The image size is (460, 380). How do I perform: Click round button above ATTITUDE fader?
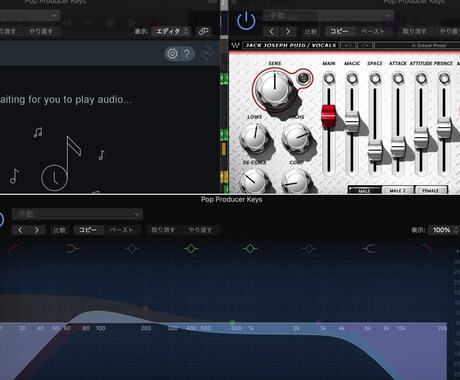421,78
